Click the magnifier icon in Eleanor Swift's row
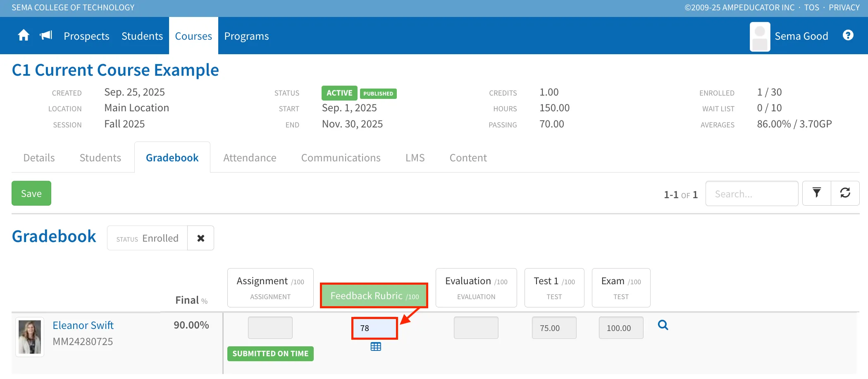 [663, 325]
